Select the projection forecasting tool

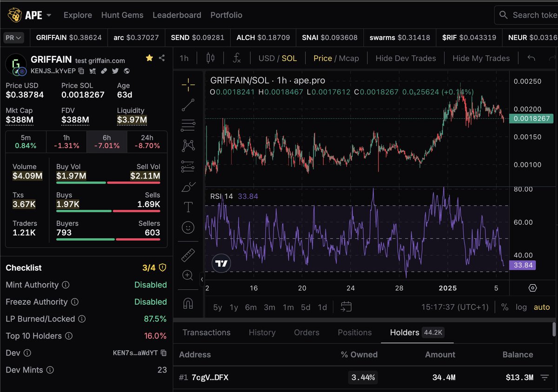click(x=188, y=166)
